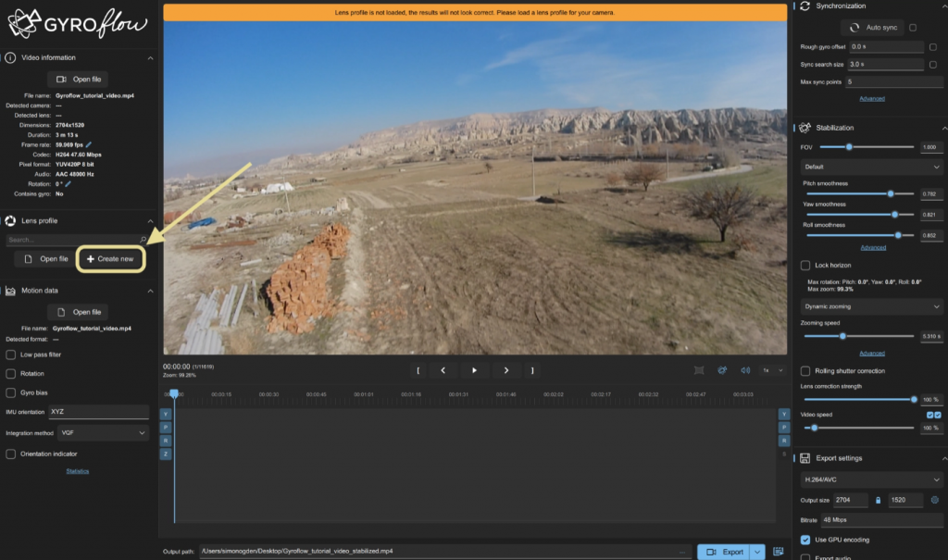
Task: Toggle P axis on right of timeline
Action: click(x=784, y=428)
